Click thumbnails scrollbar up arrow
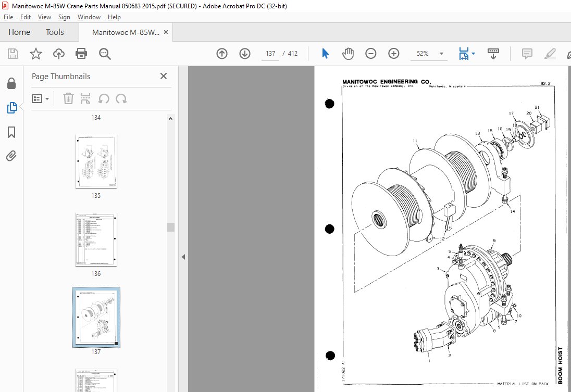 [x=170, y=119]
